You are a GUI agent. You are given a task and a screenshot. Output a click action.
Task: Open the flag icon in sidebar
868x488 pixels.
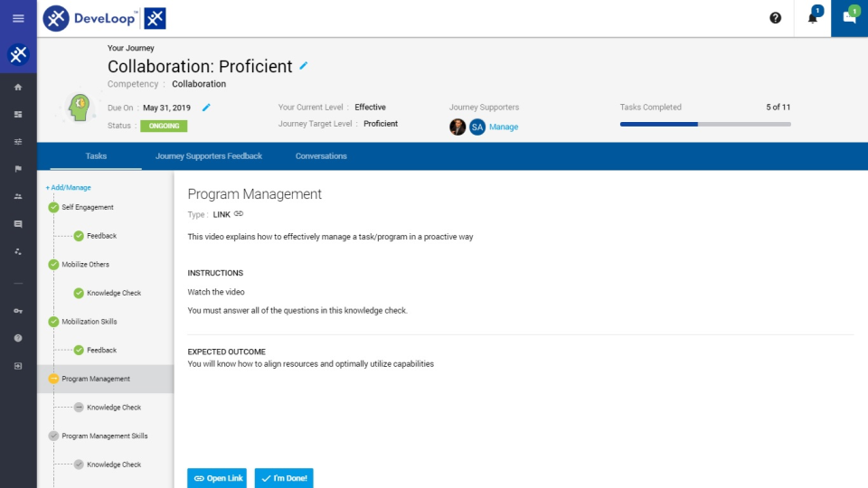pos(18,169)
